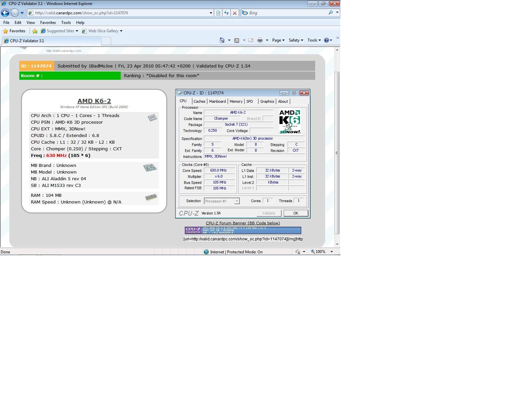The width and height of the screenshot is (532, 397).
Task: Click the 100% zoom level button
Action: tap(318, 252)
